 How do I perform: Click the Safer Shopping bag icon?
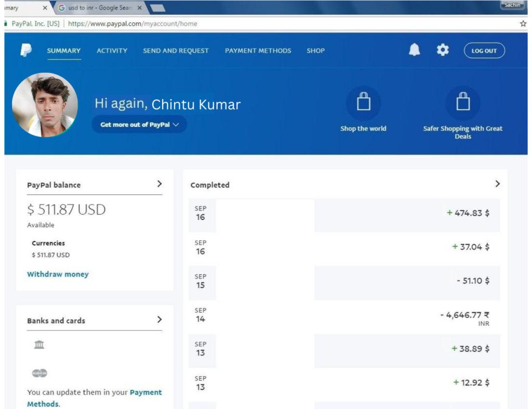coord(463,102)
